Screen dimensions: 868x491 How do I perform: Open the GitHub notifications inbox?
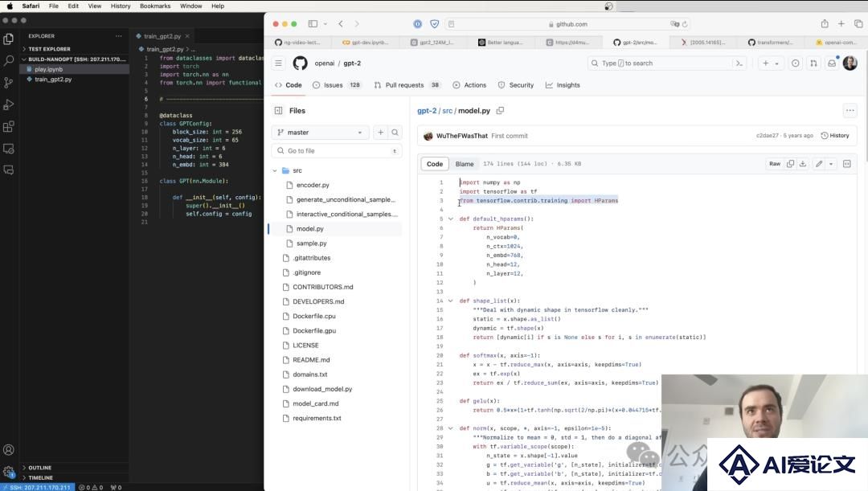point(832,63)
